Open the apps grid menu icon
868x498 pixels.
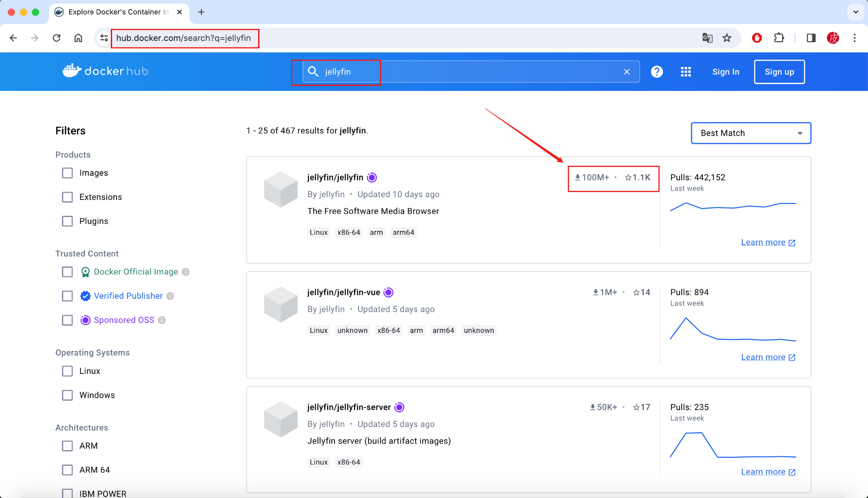(x=685, y=71)
